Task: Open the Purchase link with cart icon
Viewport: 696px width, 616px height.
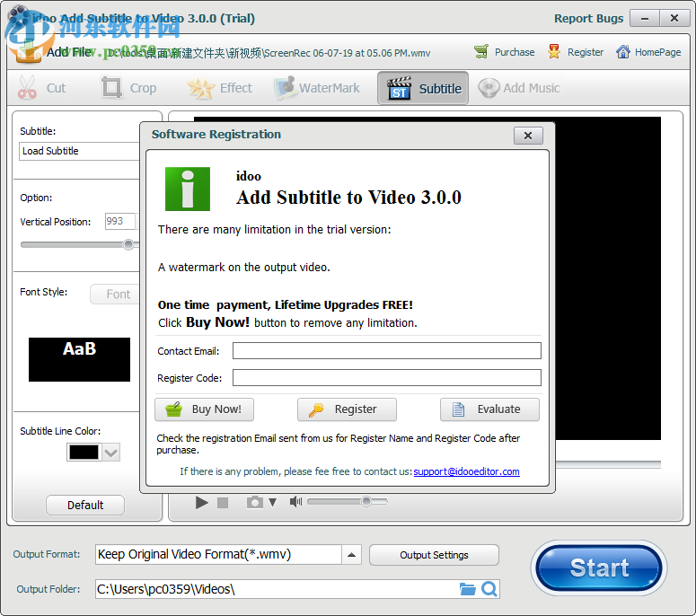Action: [x=504, y=52]
